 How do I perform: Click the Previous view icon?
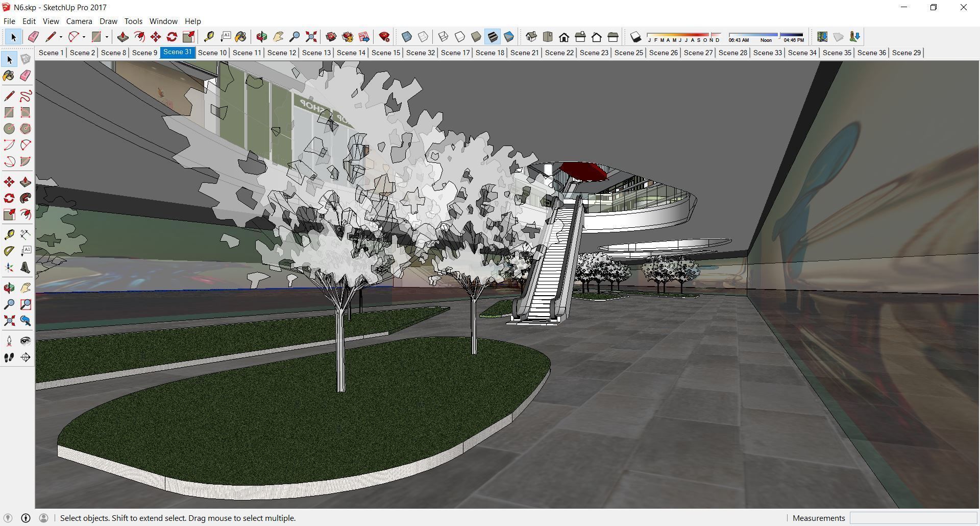26,321
